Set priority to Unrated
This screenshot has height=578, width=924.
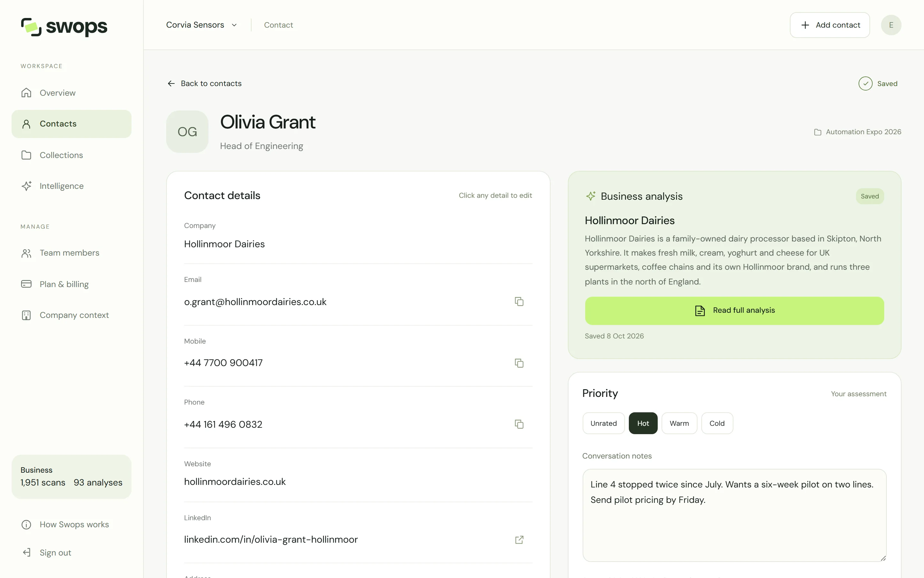(603, 423)
